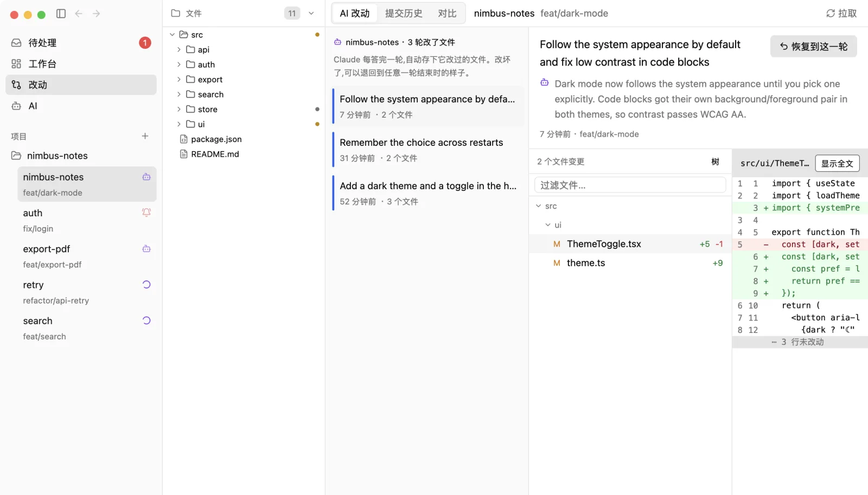Open the 文件 panel dropdown chevron

click(311, 14)
